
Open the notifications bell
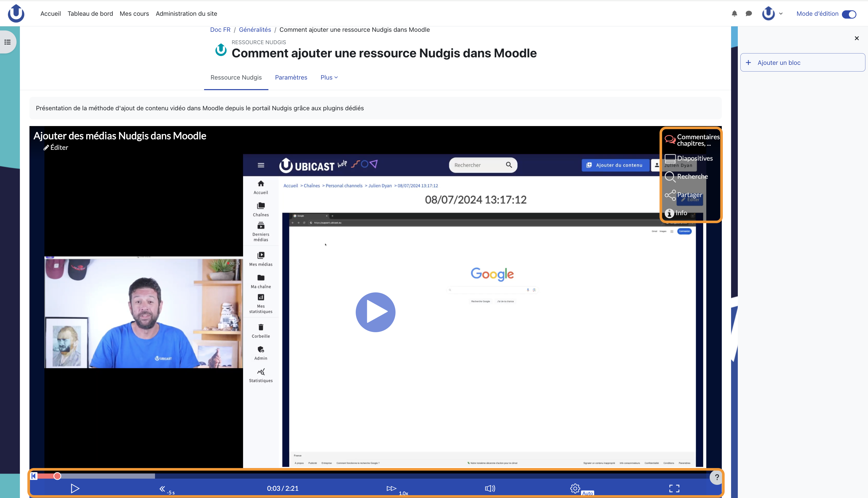734,14
